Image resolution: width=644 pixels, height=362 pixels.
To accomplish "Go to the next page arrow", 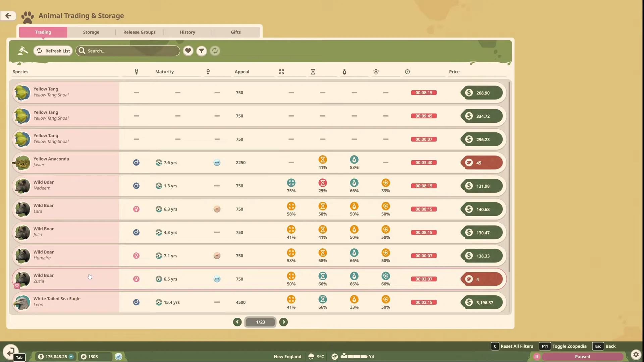I will pyautogui.click(x=283, y=322).
